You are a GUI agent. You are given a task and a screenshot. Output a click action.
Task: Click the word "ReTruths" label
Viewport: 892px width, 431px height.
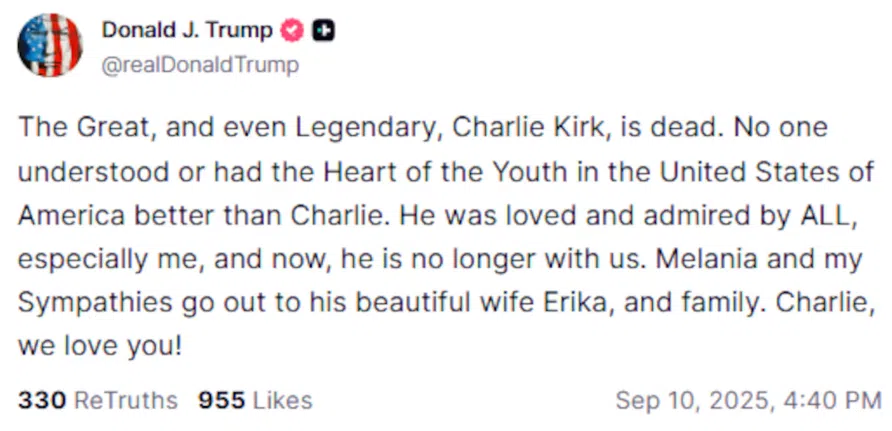[x=126, y=401]
